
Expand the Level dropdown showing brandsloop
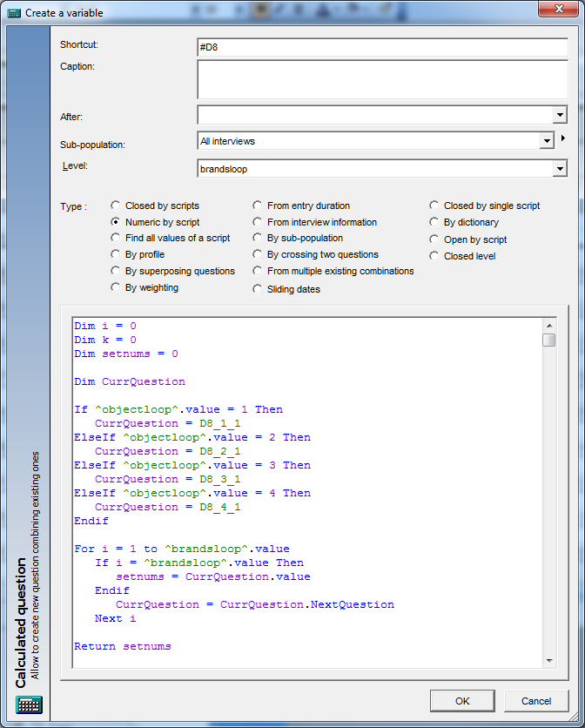click(x=560, y=169)
